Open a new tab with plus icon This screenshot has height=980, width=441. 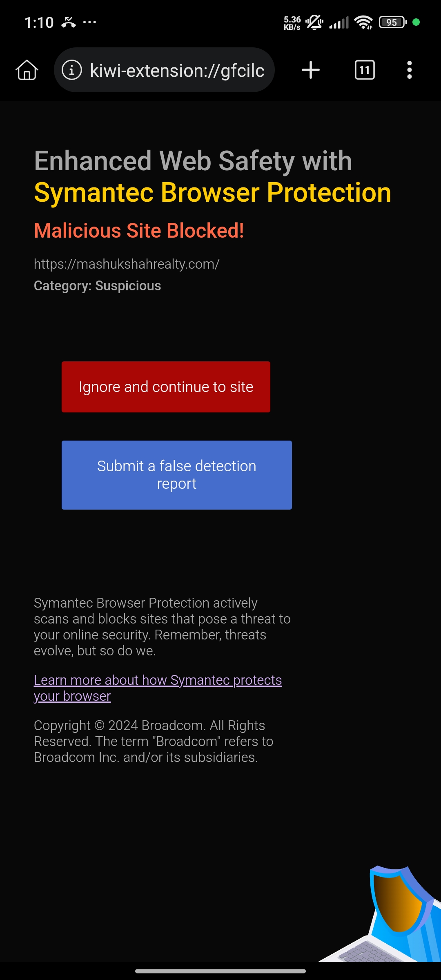point(311,70)
